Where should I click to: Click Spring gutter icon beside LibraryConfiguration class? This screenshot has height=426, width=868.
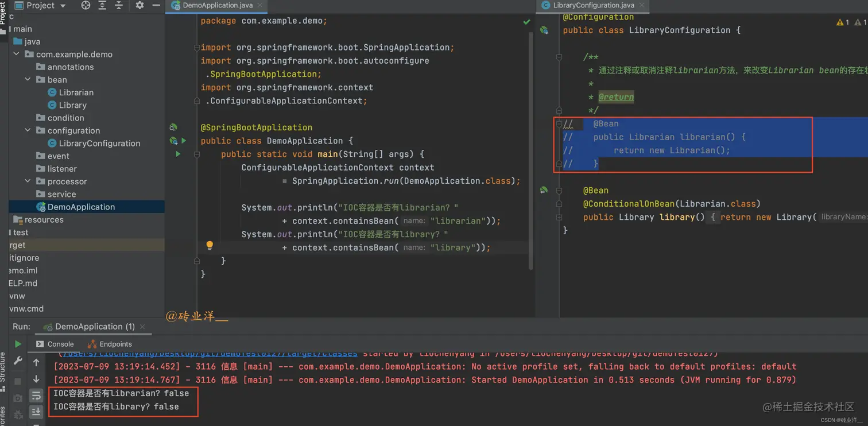click(544, 30)
